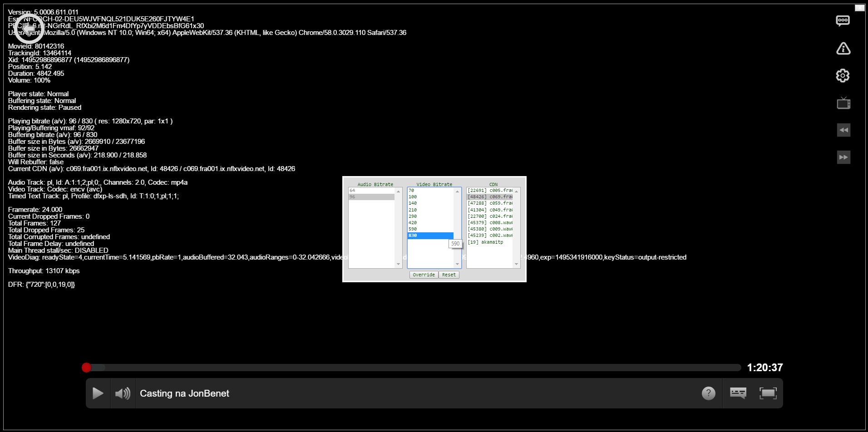Screen dimensions: 868x432
Task: Select video bitrate 100
Action: [430, 197]
